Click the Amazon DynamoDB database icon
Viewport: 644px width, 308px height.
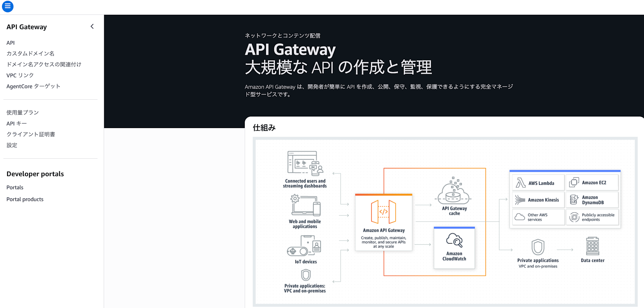click(x=574, y=200)
